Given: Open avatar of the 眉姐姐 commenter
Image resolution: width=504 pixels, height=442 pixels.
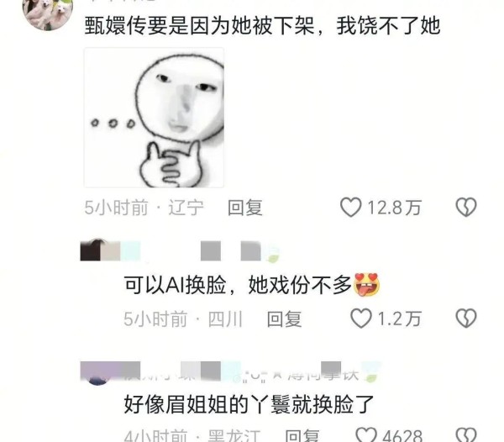Looking at the screenshot, I should point(100,374).
